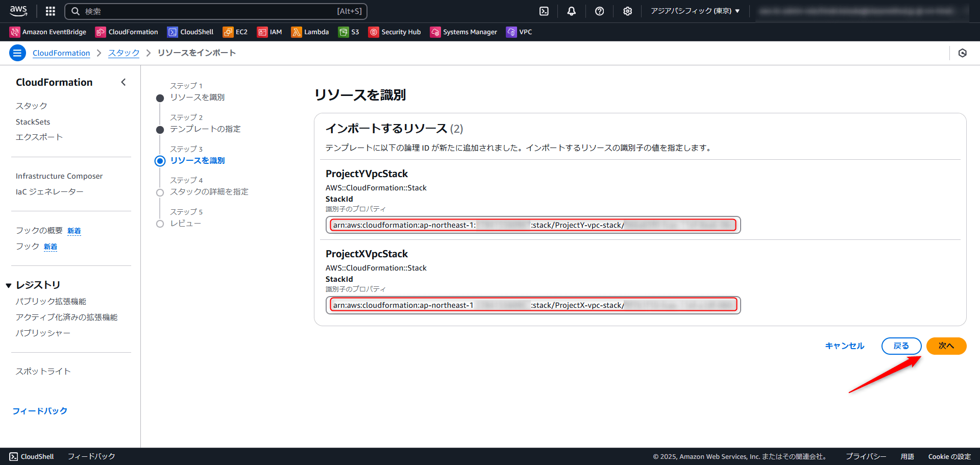The height and width of the screenshot is (465, 980).
Task: Open アクティブ化済みの拡張機能 in registry
Action: coord(66,317)
